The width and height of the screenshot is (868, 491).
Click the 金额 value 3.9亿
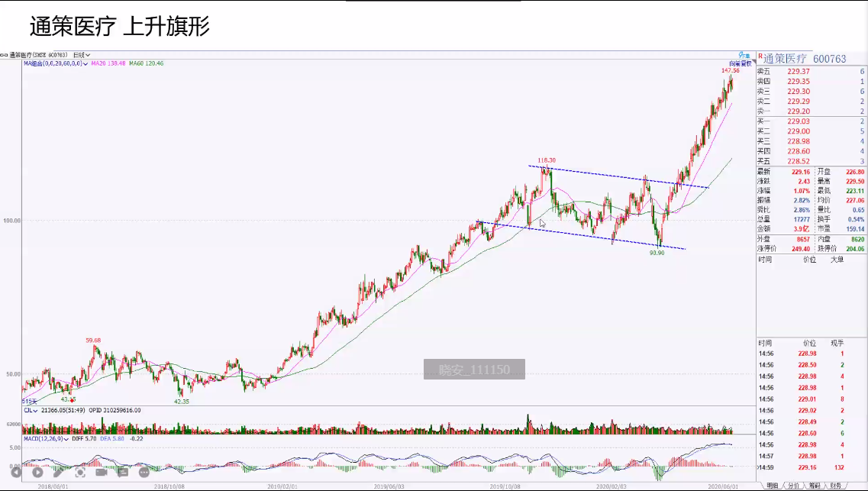pyautogui.click(x=802, y=228)
